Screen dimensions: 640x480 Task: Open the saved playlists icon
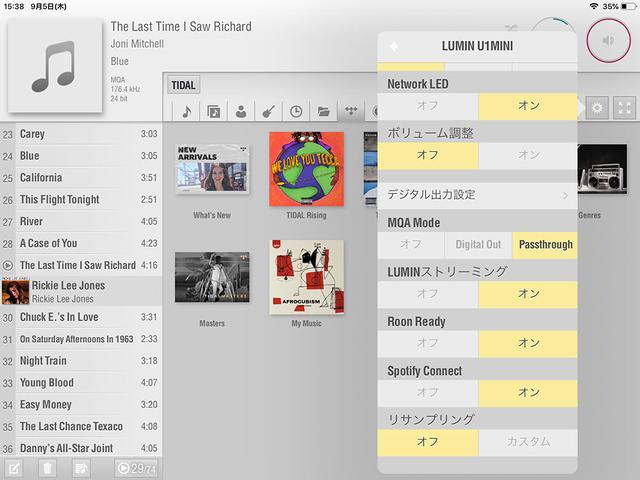coord(81,468)
